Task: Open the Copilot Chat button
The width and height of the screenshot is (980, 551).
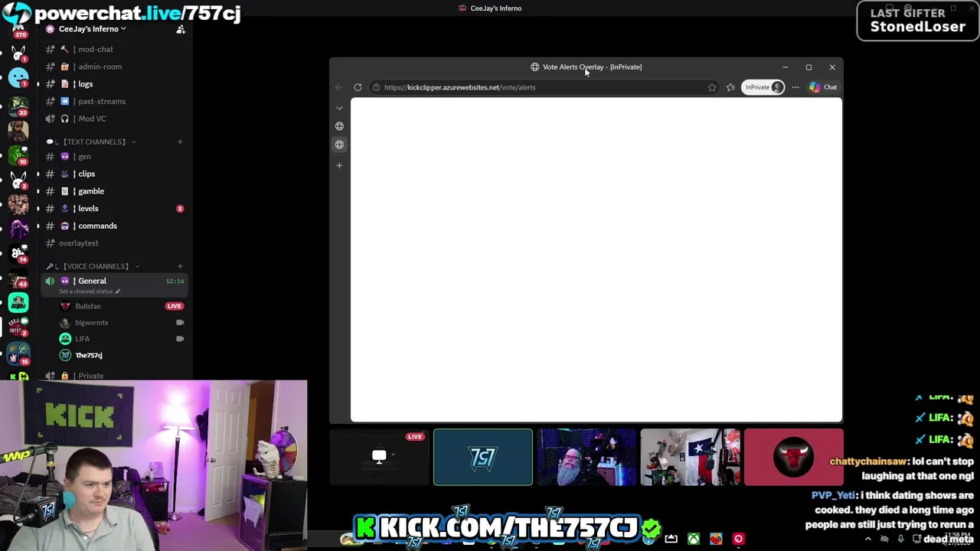Action: 823,87
